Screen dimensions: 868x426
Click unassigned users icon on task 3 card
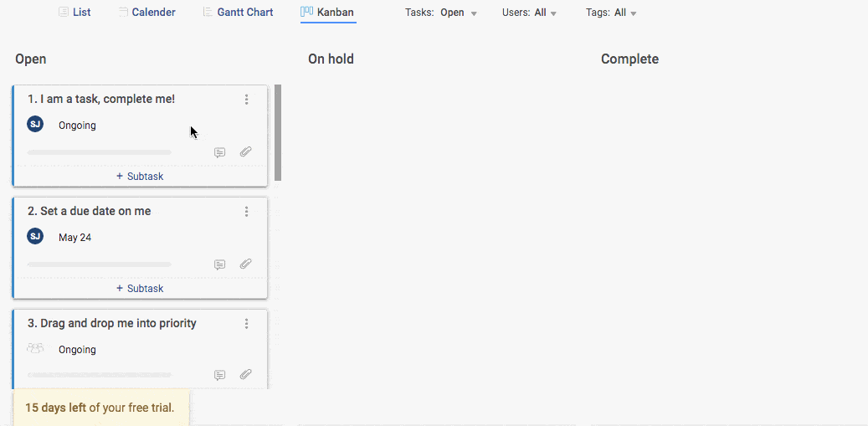coord(35,349)
